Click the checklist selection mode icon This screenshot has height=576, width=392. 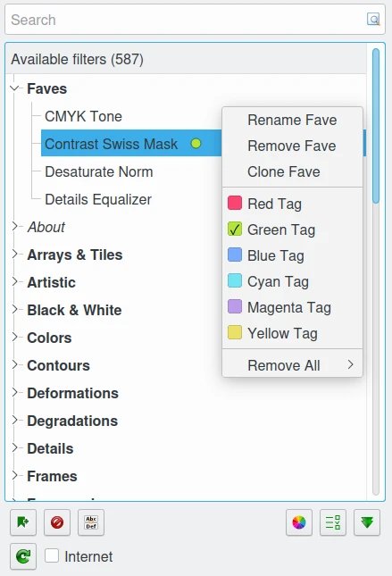click(333, 522)
